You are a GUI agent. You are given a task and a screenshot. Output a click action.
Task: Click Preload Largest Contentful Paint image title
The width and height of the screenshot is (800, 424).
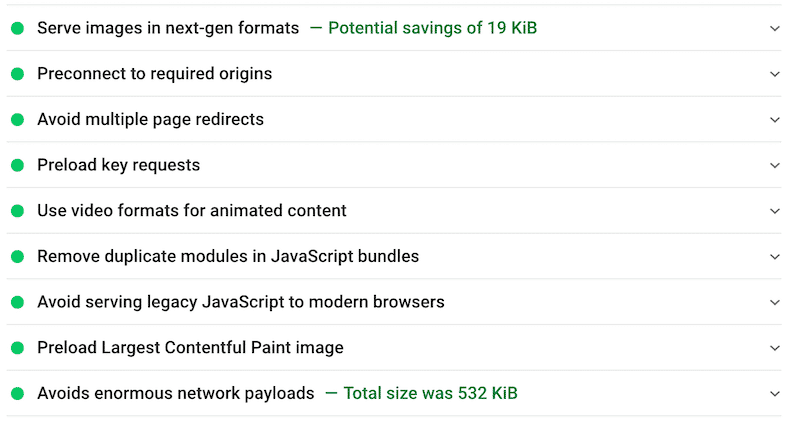coord(190,348)
